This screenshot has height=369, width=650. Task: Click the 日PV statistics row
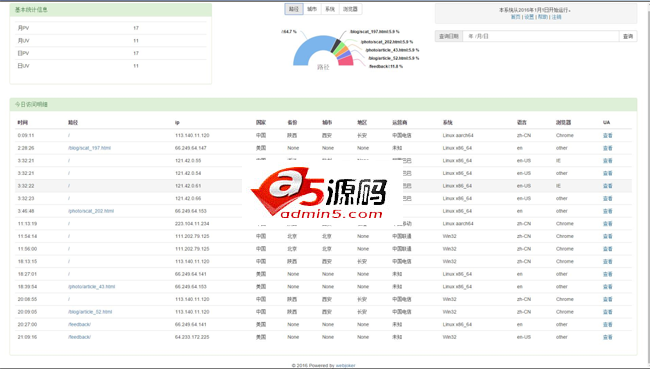click(x=111, y=53)
